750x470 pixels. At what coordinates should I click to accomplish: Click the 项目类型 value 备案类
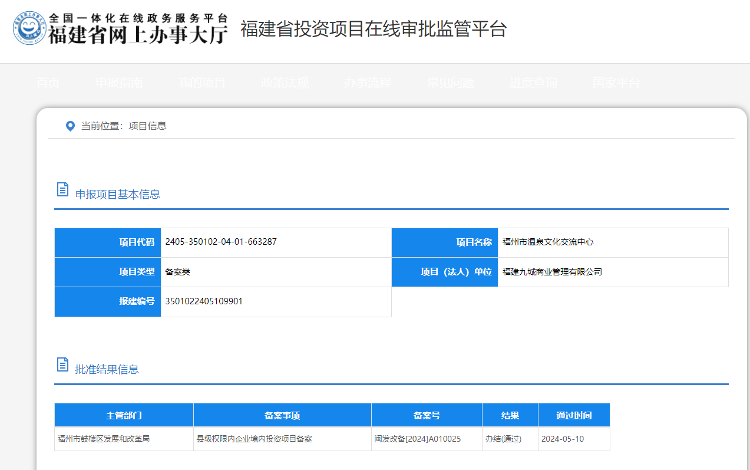pos(177,272)
